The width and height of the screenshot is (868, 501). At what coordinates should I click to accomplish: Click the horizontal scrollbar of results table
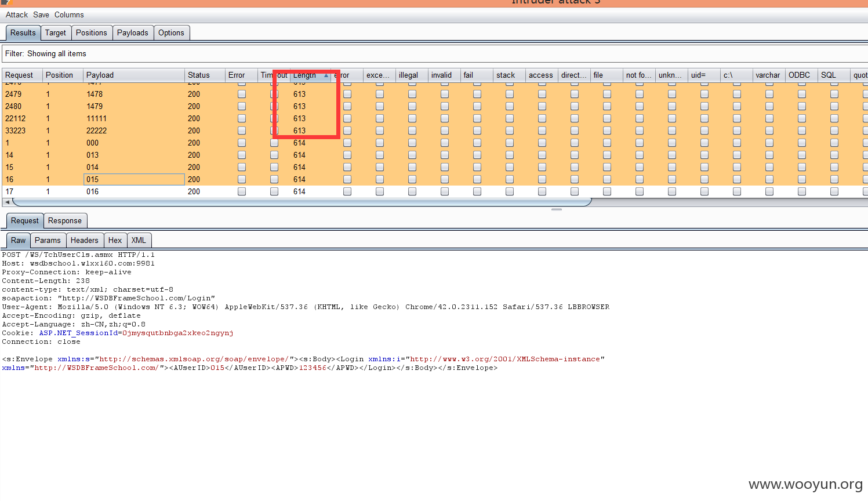point(302,202)
